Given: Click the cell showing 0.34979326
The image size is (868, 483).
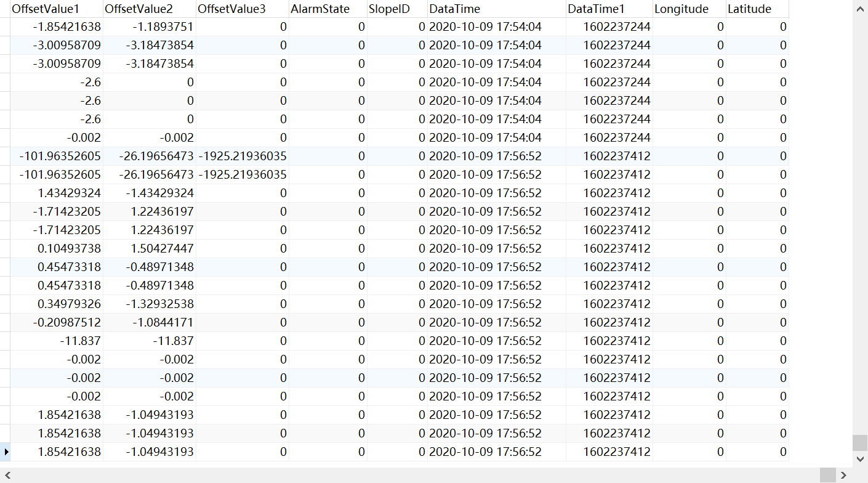Looking at the screenshot, I should coord(57,304).
